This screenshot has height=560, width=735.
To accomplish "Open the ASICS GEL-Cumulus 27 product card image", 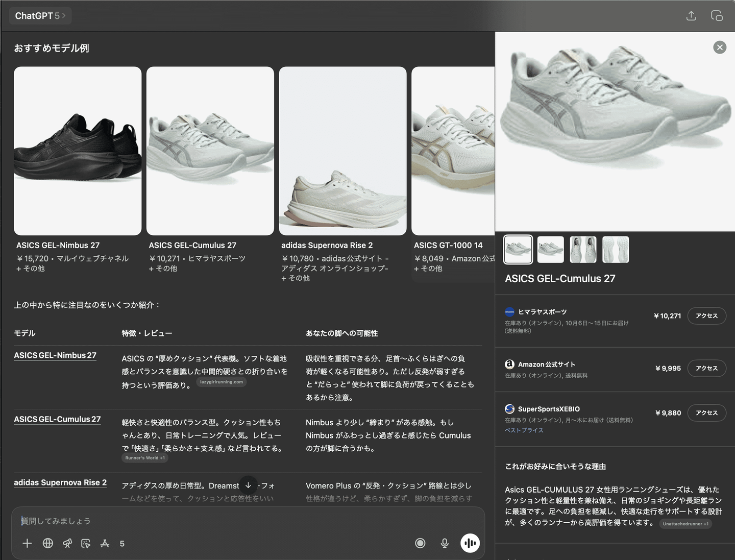I will tap(210, 151).
